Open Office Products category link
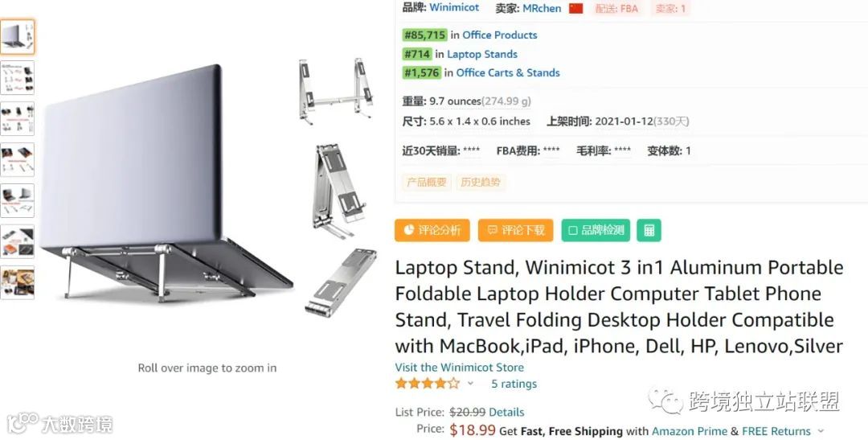 click(500, 35)
